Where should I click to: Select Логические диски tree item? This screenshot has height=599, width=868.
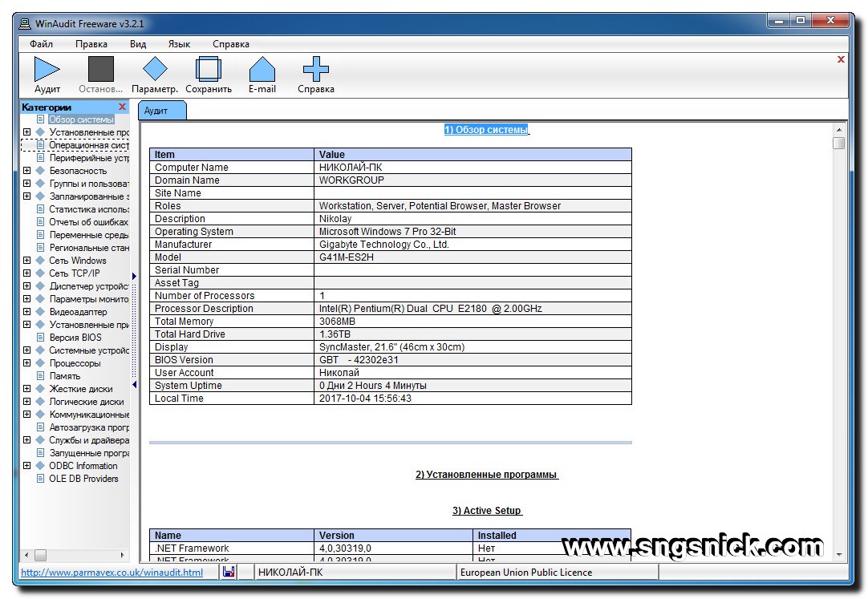pos(87,402)
